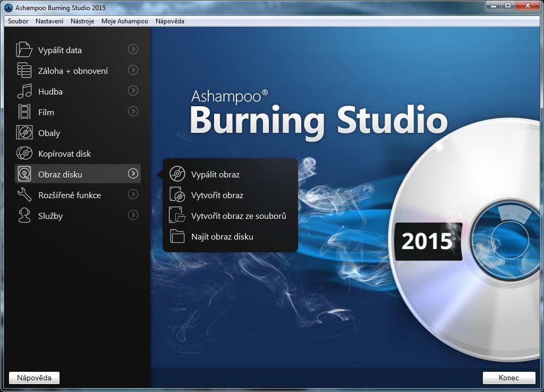Click the Záloha + obnovení stack icon

click(24, 71)
